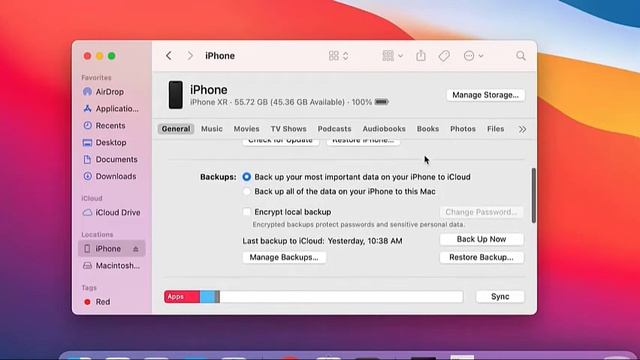
Task: Switch to the Books tab
Action: 428,129
